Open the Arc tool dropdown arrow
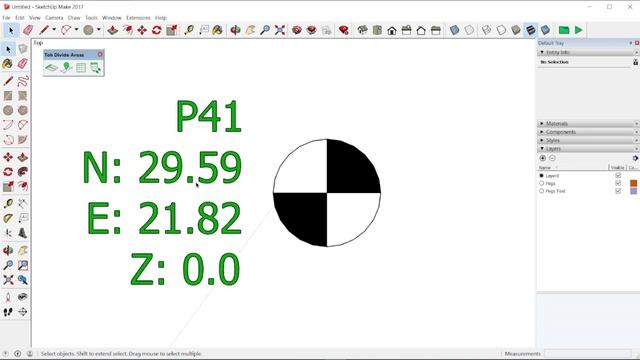This screenshot has width=640, height=360. 76,30
